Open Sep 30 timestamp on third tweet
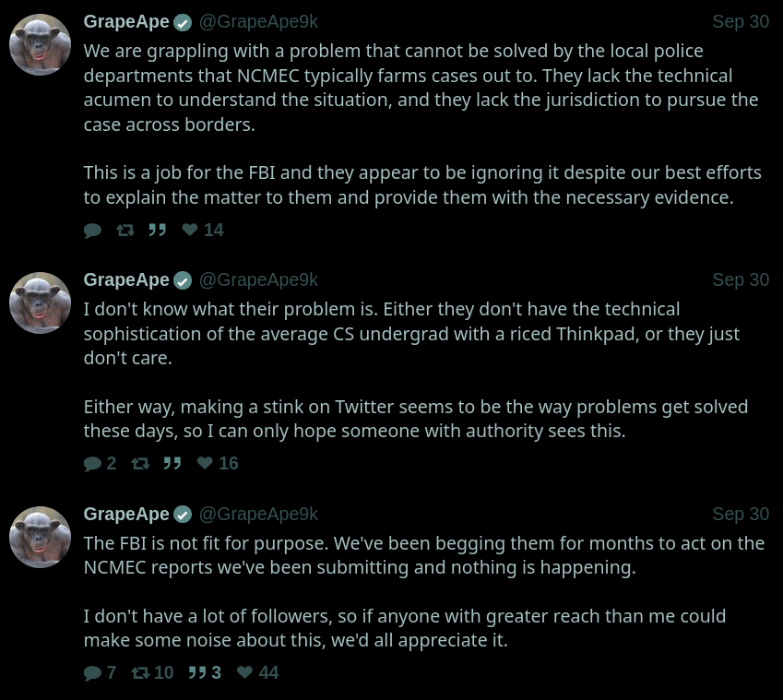 741,515
